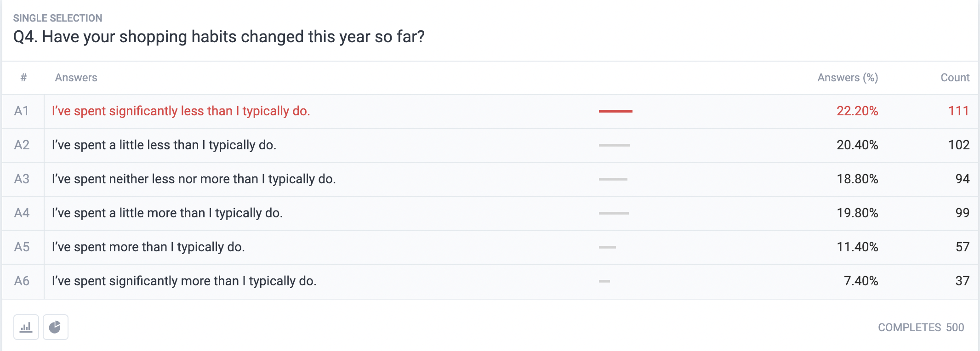Click the # column header
The image size is (980, 351).
[23, 78]
